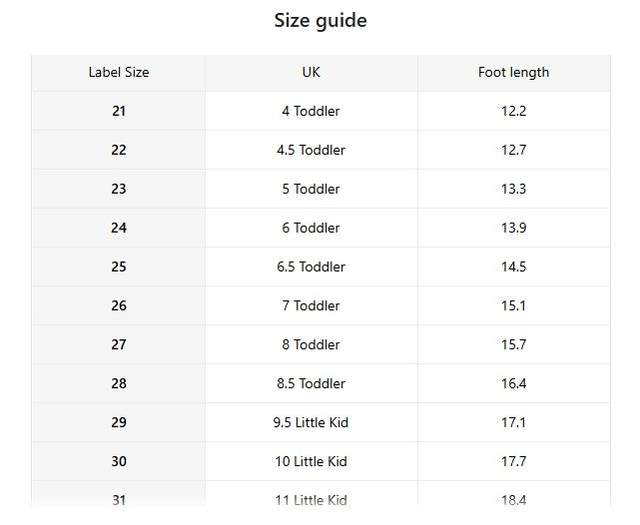This screenshot has width=640, height=525.
Task: Click the 11 Little Kid cell
Action: [x=311, y=500]
